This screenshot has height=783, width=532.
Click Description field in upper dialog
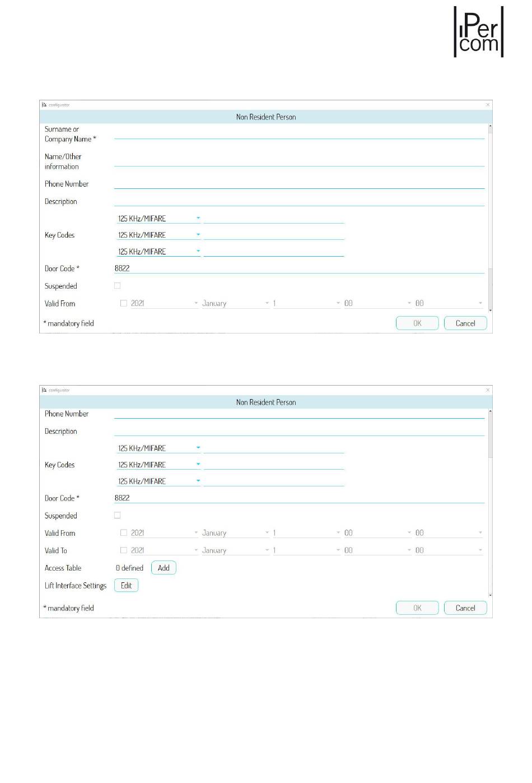tap(299, 201)
